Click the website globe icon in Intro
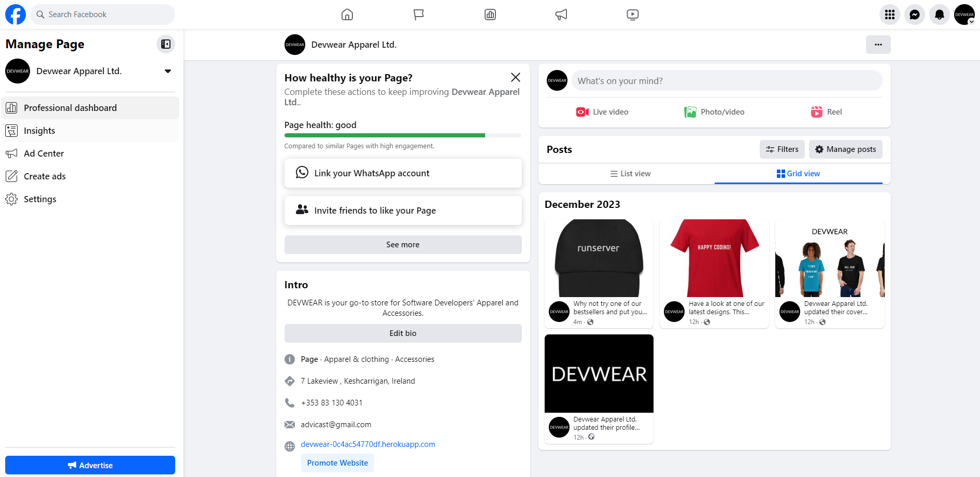 [x=290, y=446]
